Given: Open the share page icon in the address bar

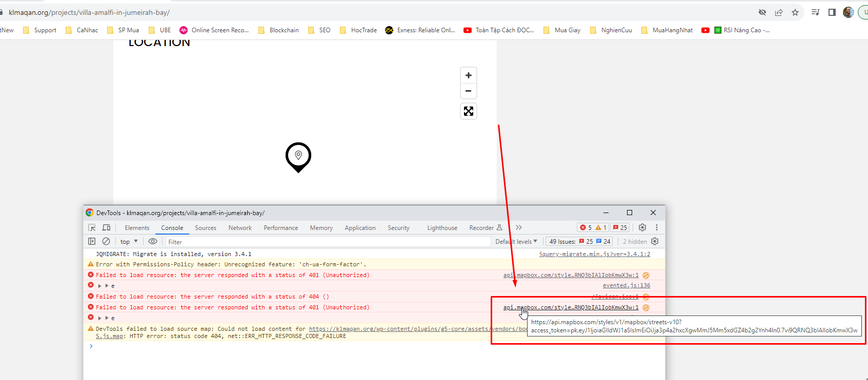Looking at the screenshot, I should pos(779,12).
